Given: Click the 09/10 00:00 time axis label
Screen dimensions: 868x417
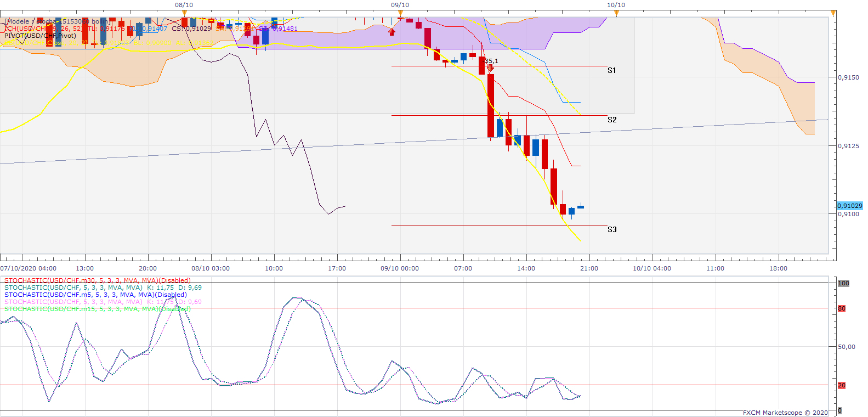Looking at the screenshot, I should (x=400, y=268).
